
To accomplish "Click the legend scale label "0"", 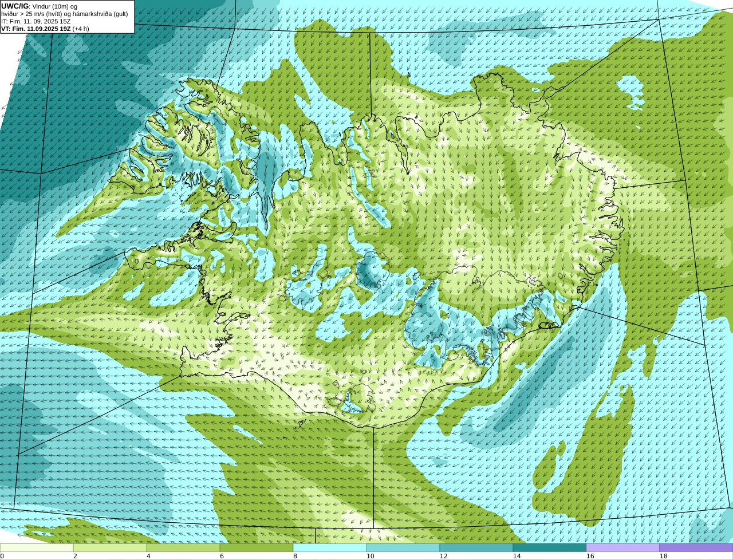I will (2, 556).
